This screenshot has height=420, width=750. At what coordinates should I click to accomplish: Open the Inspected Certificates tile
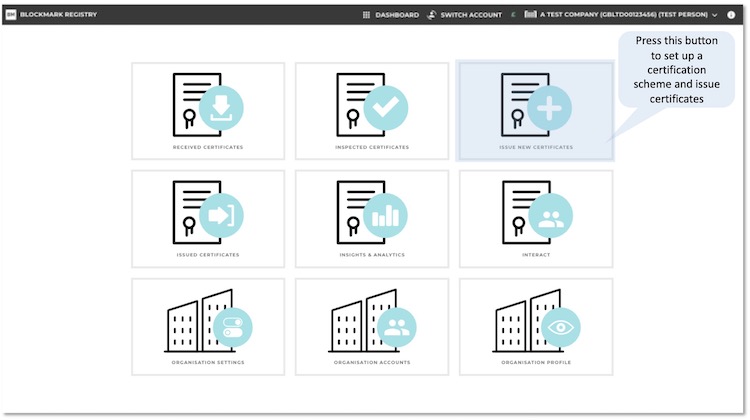click(x=371, y=111)
